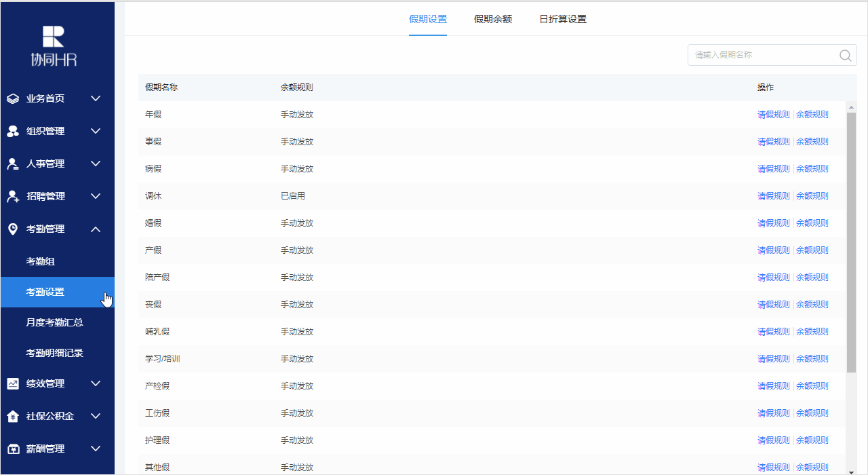Open the 月度考勤汇总 submenu item
Screen dimensions: 868x475
point(58,322)
